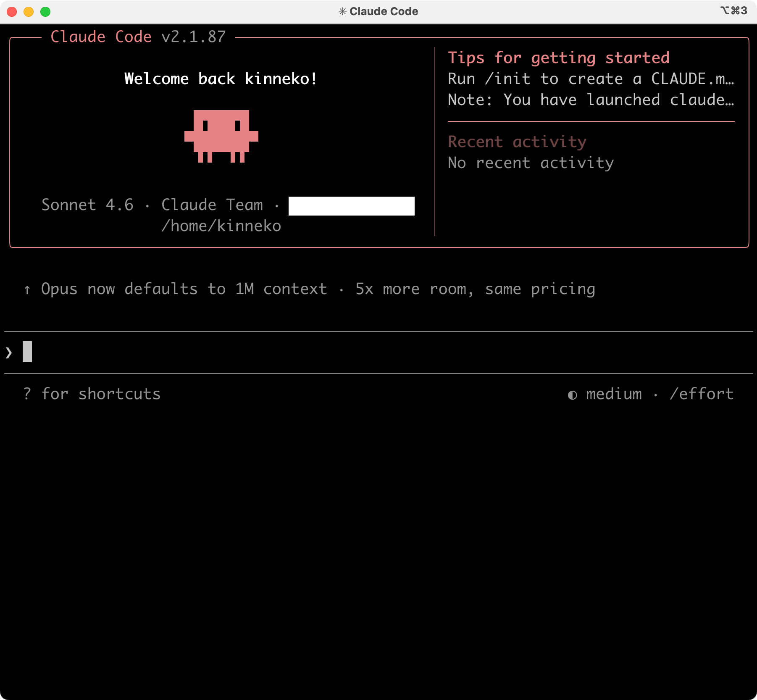Click the asterisk icon beside the Claude Code title

(343, 11)
